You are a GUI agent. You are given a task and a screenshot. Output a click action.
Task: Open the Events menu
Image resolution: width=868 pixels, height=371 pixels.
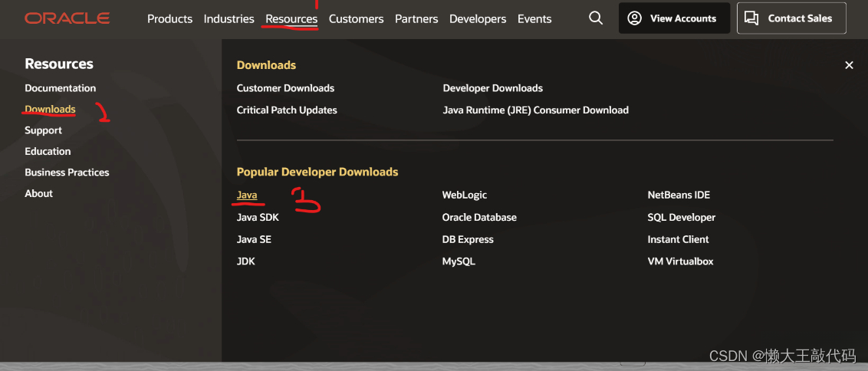(x=534, y=19)
